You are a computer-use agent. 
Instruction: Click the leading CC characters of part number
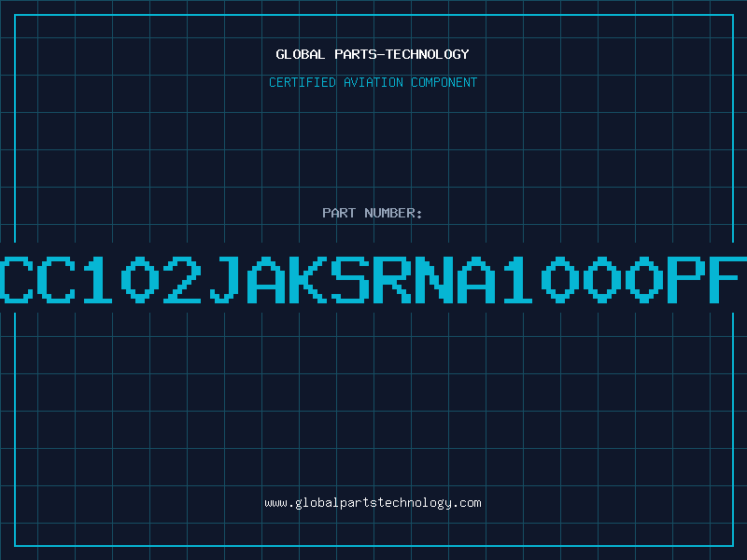[x=37, y=279]
